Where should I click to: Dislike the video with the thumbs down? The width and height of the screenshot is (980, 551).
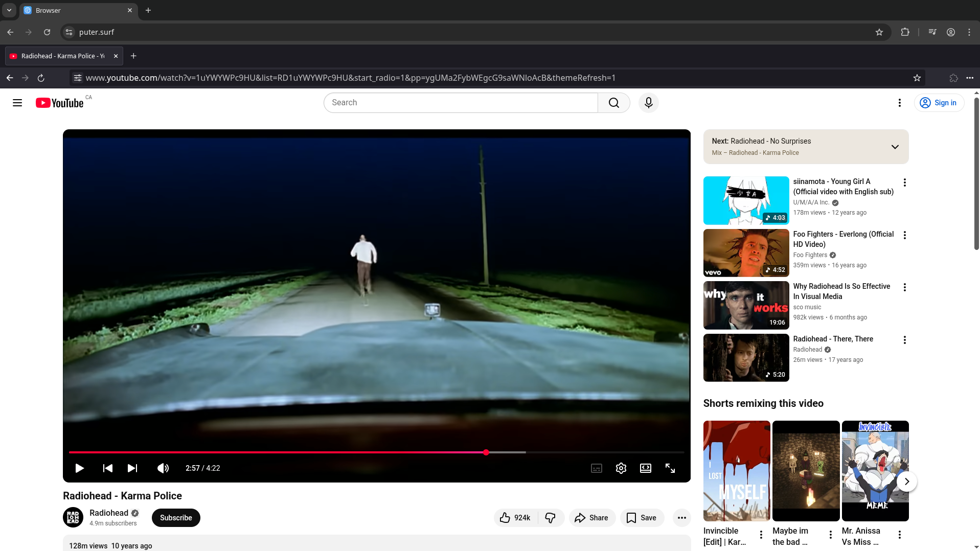tap(551, 517)
